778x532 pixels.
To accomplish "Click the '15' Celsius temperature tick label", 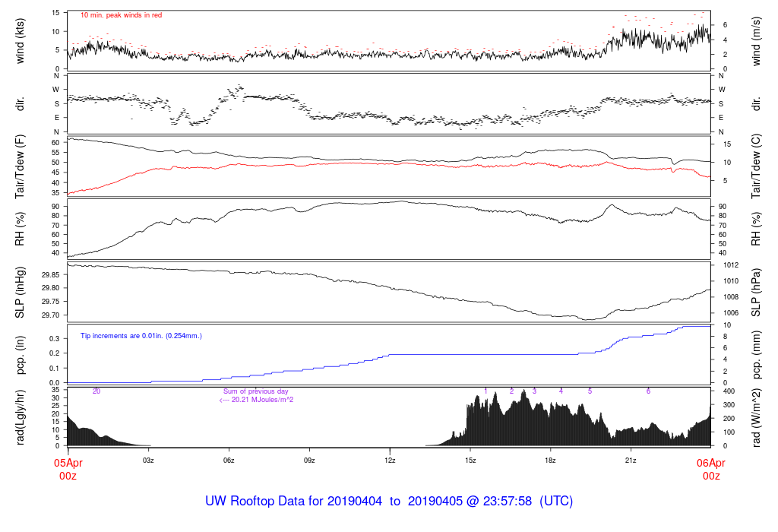I will tap(727, 144).
